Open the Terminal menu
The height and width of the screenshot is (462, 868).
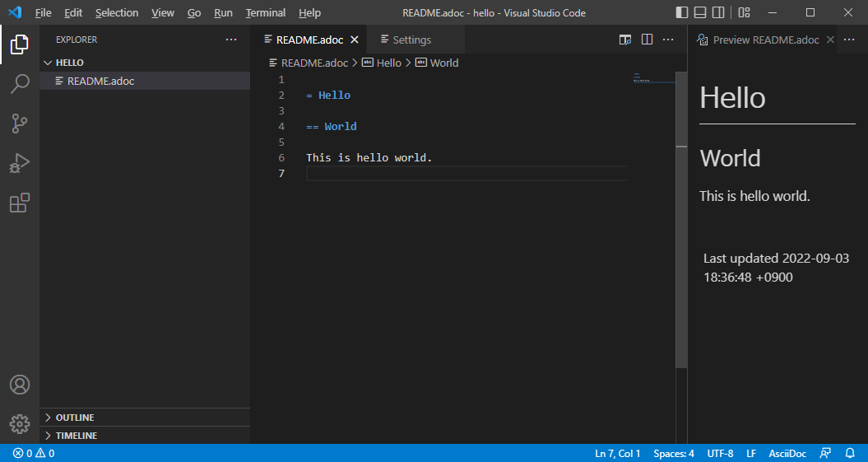(266, 12)
